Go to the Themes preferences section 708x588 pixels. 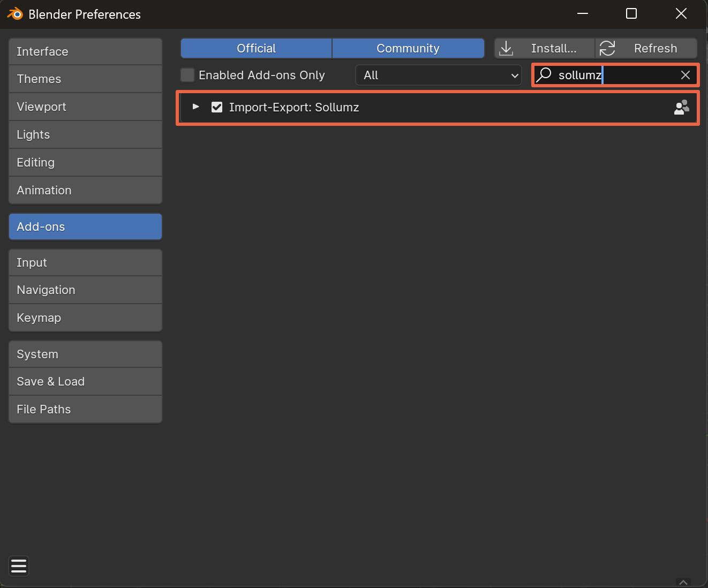(85, 79)
